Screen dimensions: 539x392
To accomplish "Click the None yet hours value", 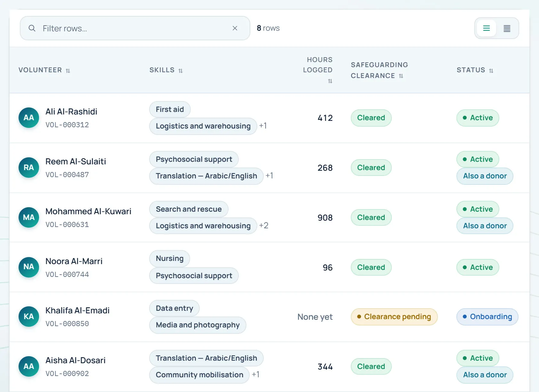I will 315,317.
